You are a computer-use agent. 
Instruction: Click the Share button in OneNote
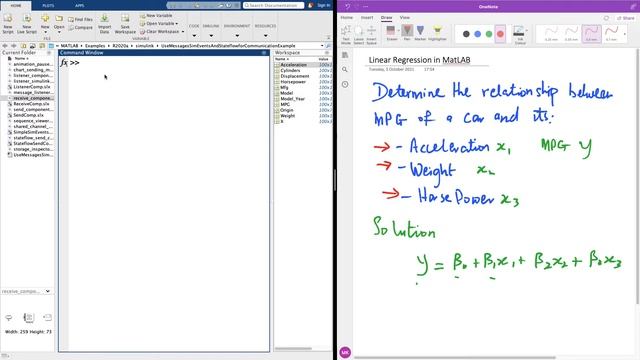pos(626,18)
